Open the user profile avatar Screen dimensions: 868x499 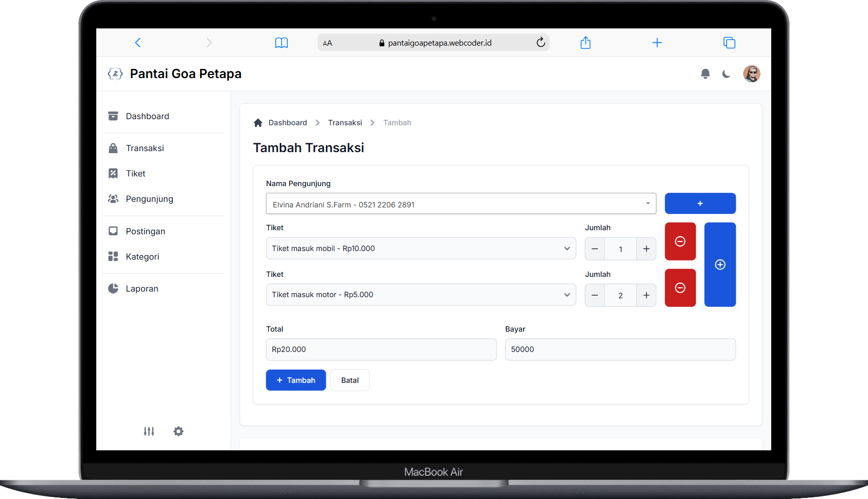click(751, 74)
